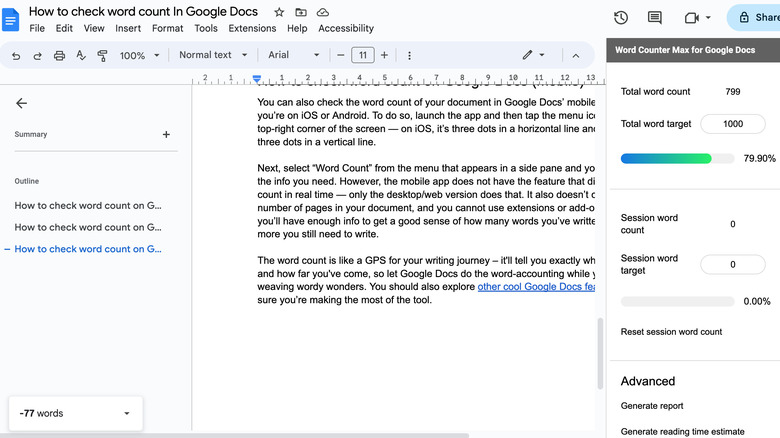
Task: Open the Google Docs home icon
Action: 10,20
